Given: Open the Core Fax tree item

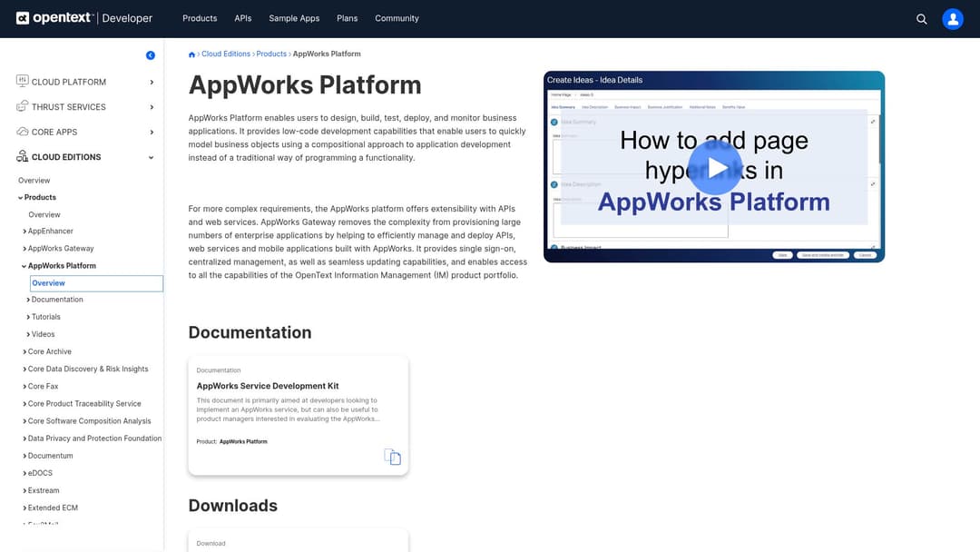Looking at the screenshot, I should (x=43, y=387).
